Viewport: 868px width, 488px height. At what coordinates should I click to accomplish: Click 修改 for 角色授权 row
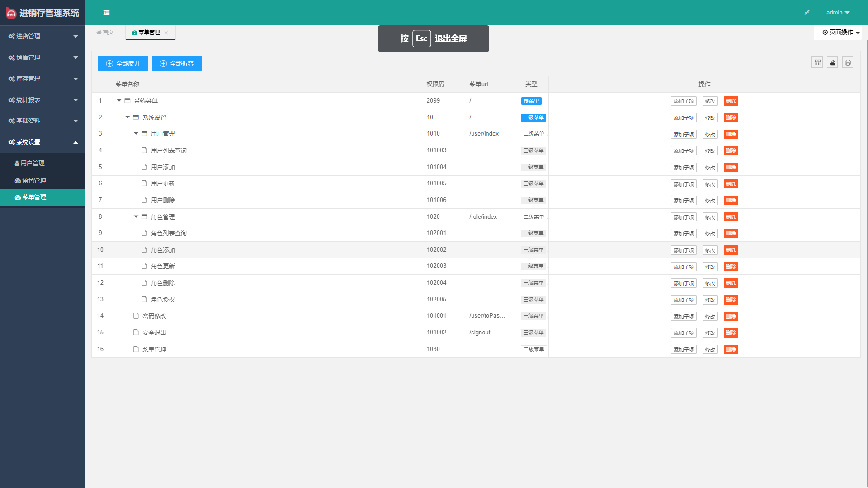pos(710,300)
